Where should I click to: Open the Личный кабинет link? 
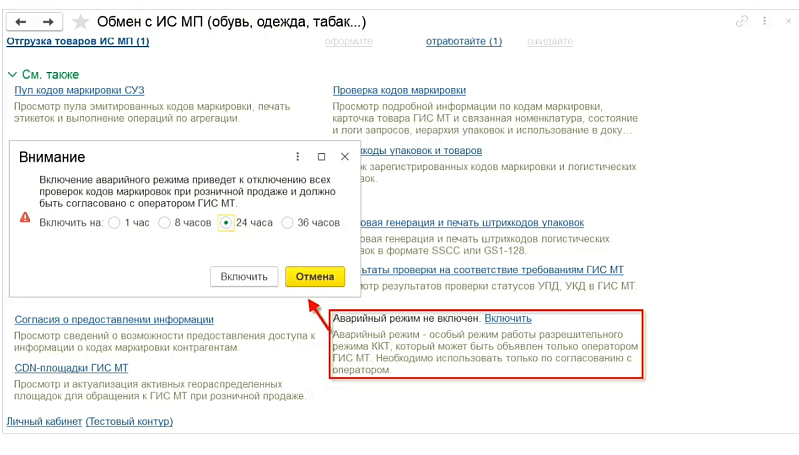[x=44, y=421]
